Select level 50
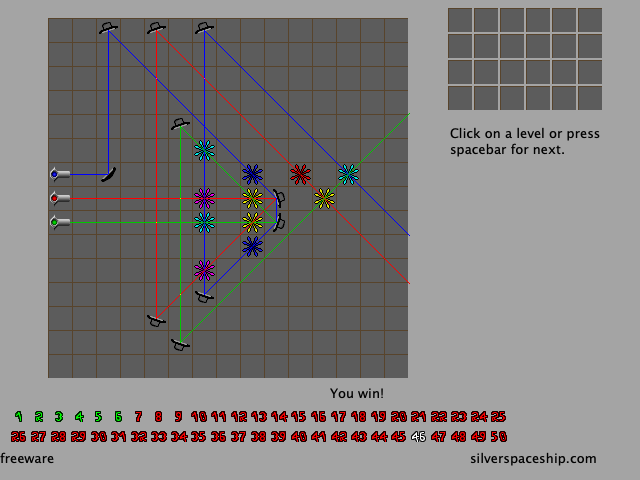The image size is (640, 480). [x=499, y=437]
